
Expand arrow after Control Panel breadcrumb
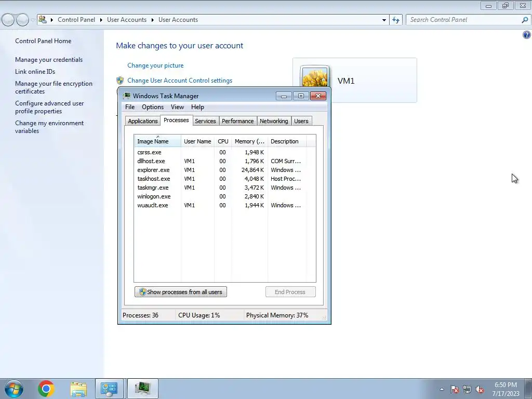pos(101,20)
